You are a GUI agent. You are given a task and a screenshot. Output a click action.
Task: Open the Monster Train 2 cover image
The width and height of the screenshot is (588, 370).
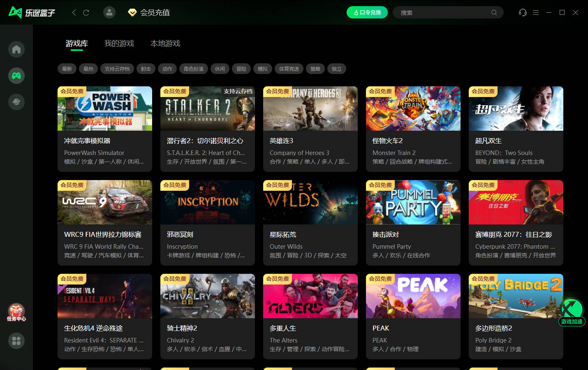click(x=413, y=109)
